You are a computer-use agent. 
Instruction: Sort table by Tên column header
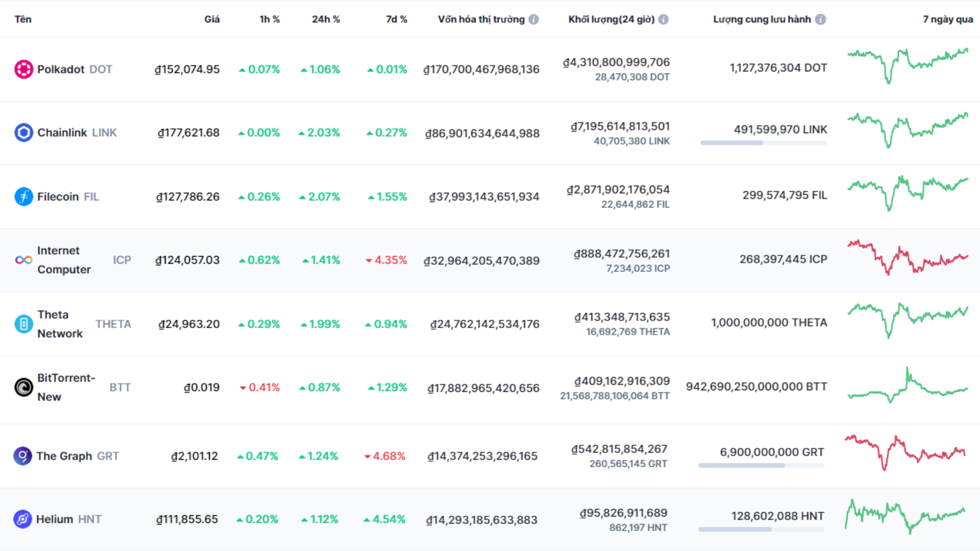pos(23,19)
